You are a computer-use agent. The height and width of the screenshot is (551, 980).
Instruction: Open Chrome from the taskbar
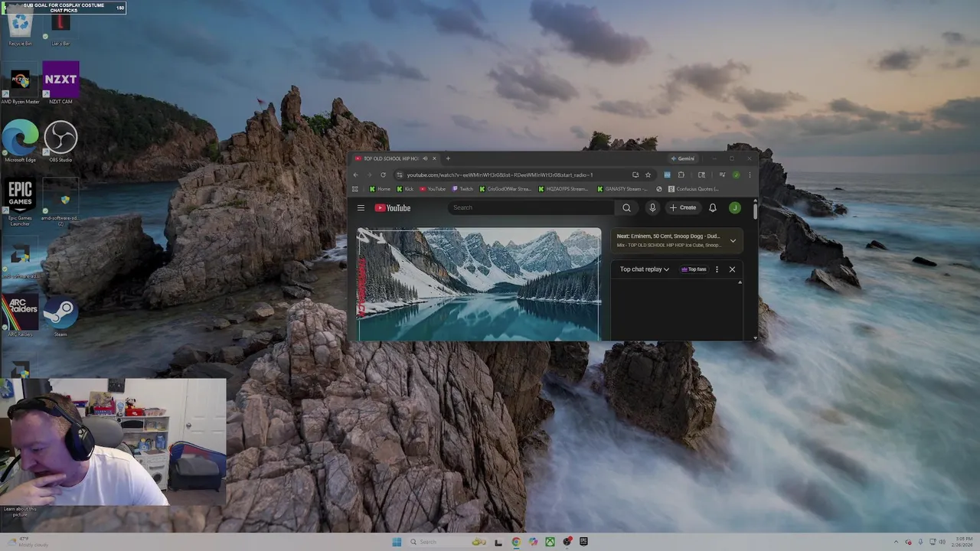[516, 542]
